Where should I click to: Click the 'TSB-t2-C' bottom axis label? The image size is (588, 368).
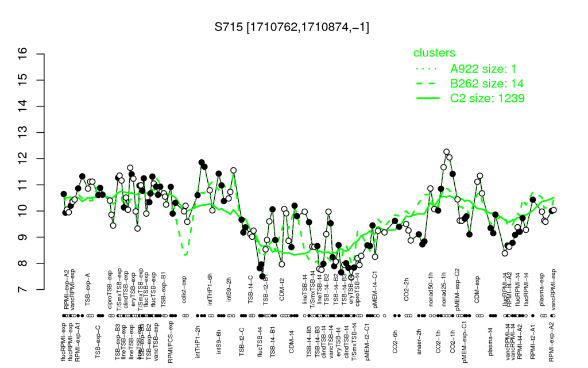[242, 342]
